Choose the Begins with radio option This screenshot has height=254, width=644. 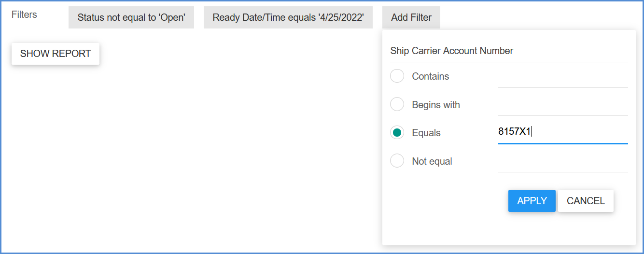(x=397, y=104)
